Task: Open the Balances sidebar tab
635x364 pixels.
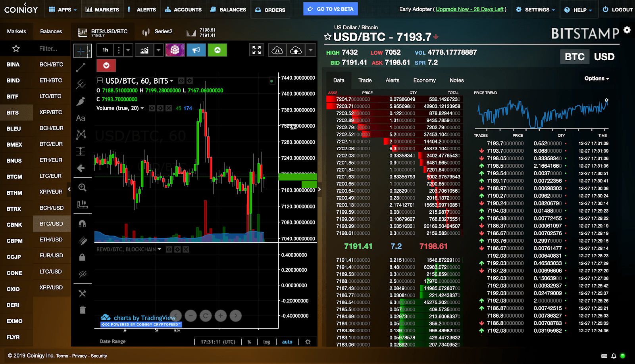Action: point(51,31)
